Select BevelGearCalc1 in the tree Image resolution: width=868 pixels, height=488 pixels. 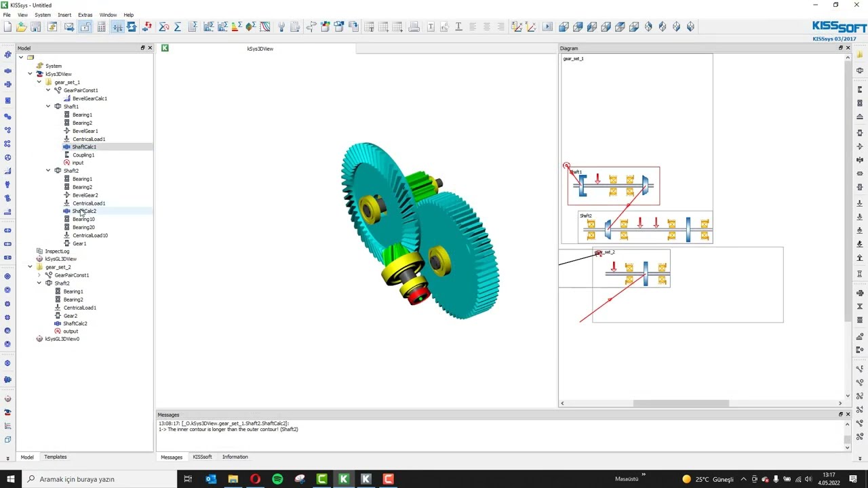point(90,98)
